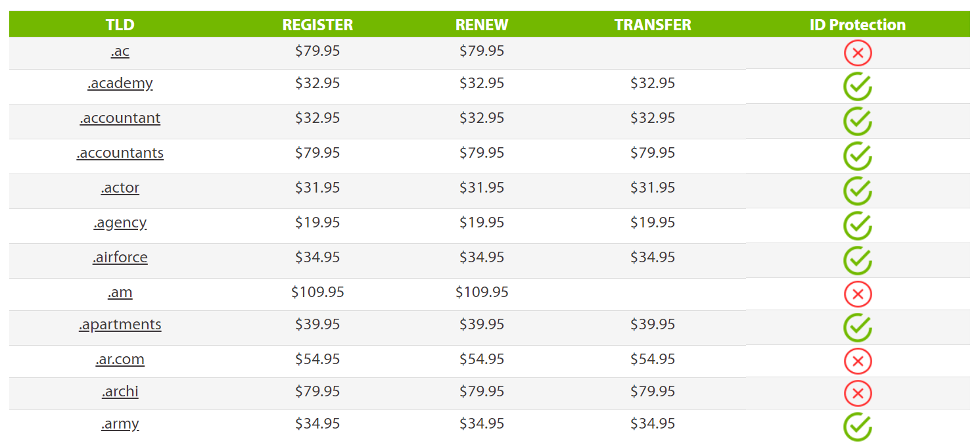Open the .ar.com TLD link
Screen dimensions: 980x443
[x=120, y=360]
